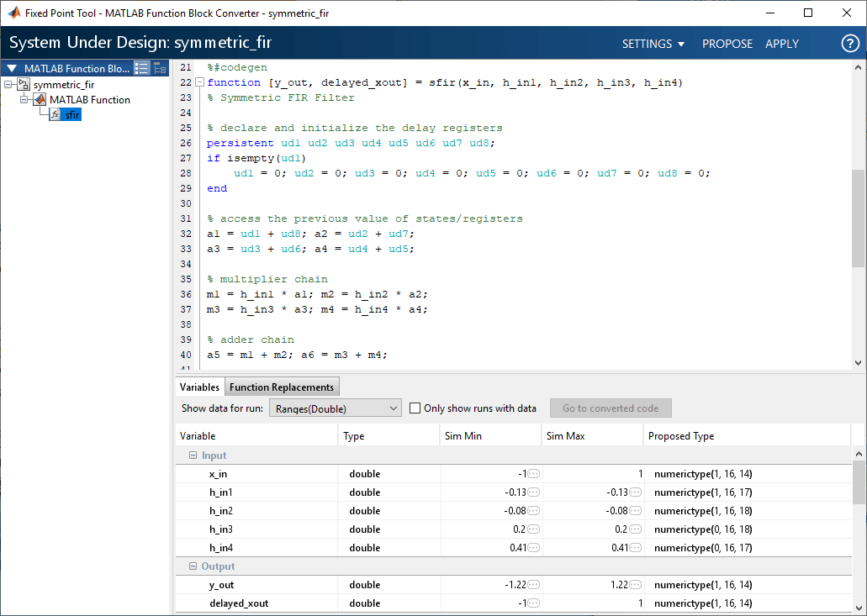Select the Variables tab

199,387
